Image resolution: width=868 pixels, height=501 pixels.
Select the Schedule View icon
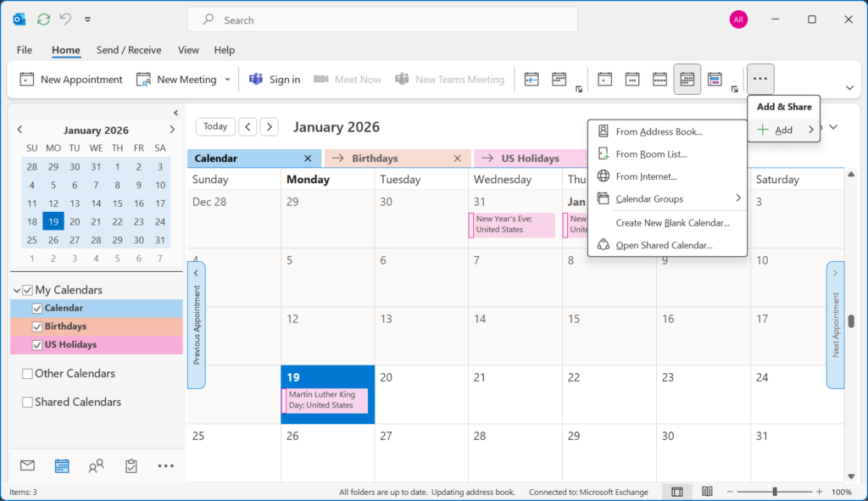pyautogui.click(x=715, y=79)
